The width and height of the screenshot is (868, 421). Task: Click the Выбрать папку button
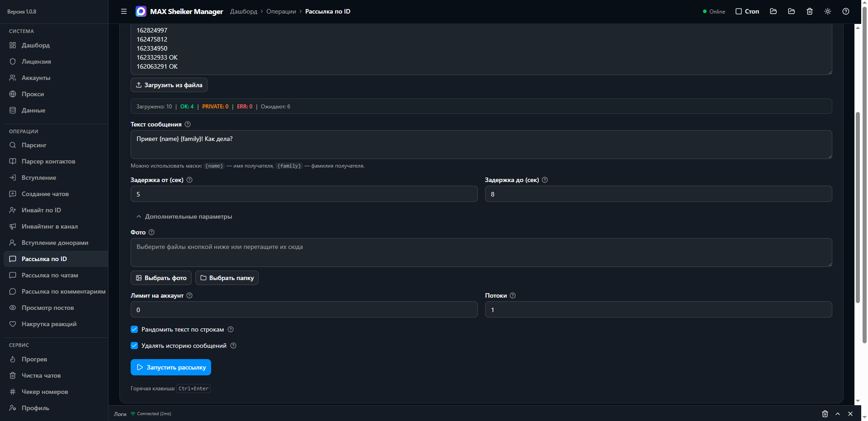coord(227,278)
